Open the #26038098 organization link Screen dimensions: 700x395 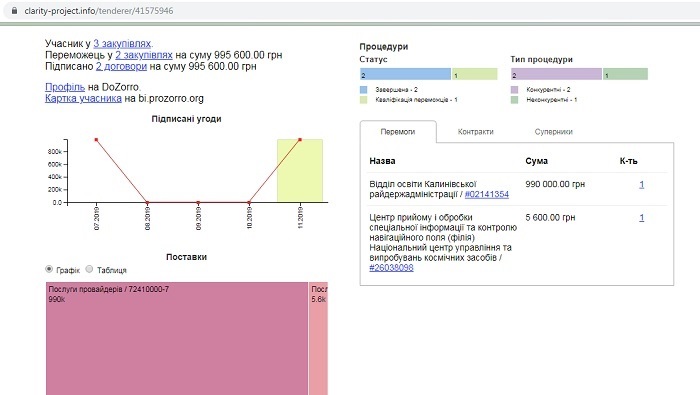click(391, 268)
